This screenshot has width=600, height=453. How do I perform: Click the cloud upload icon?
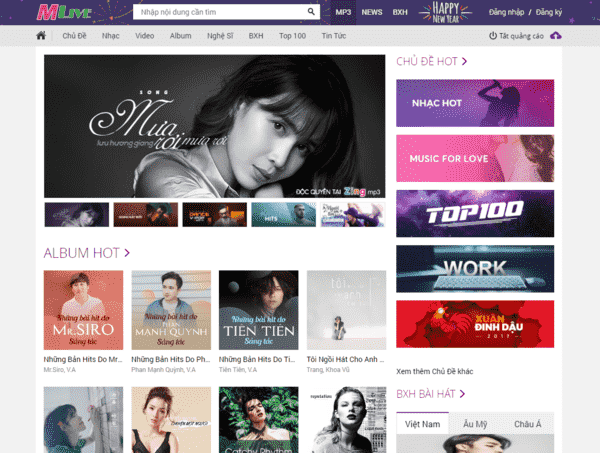pos(556,36)
